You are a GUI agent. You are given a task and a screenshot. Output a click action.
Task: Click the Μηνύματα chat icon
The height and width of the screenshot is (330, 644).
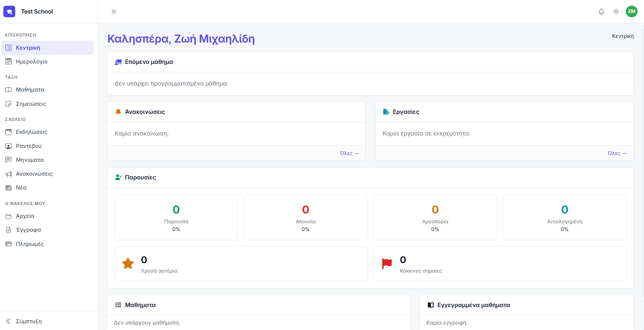8,160
